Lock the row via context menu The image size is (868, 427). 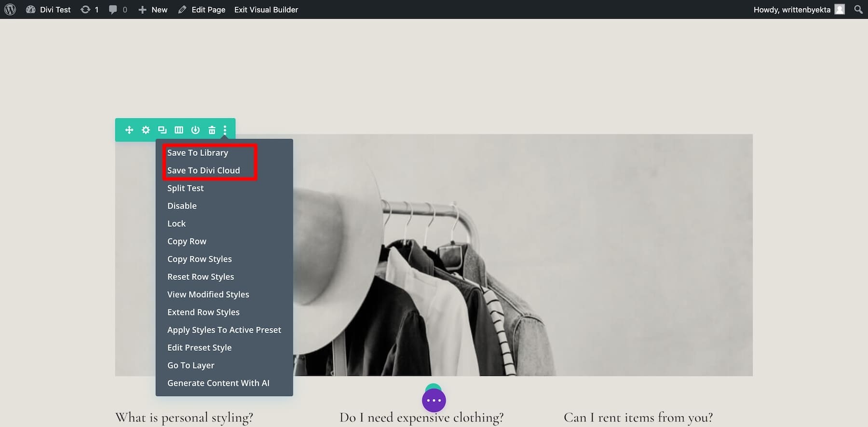coord(176,223)
